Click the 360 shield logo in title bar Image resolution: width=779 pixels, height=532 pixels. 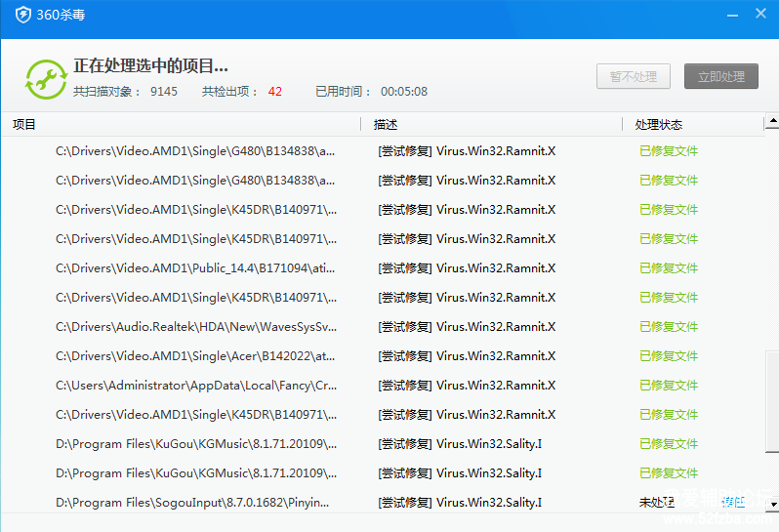point(22,15)
